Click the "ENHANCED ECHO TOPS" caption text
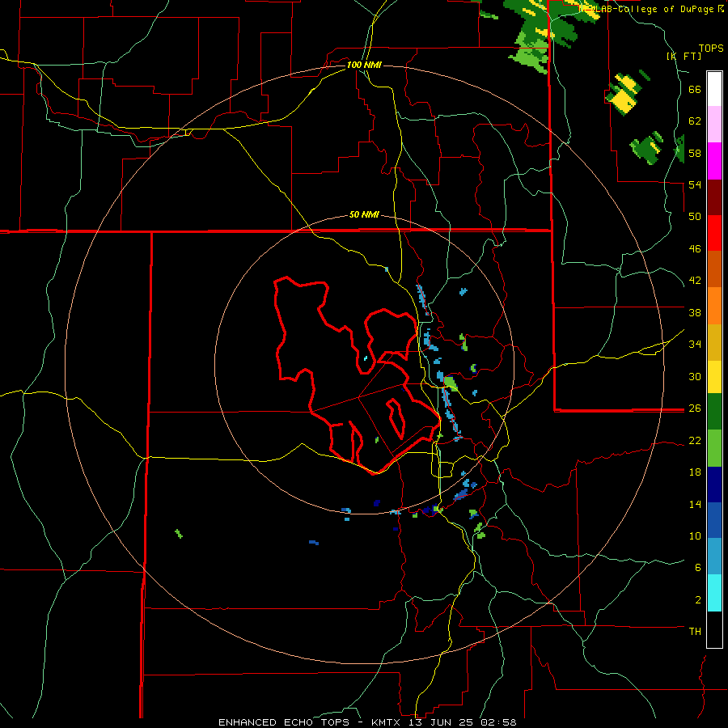 coord(284,722)
